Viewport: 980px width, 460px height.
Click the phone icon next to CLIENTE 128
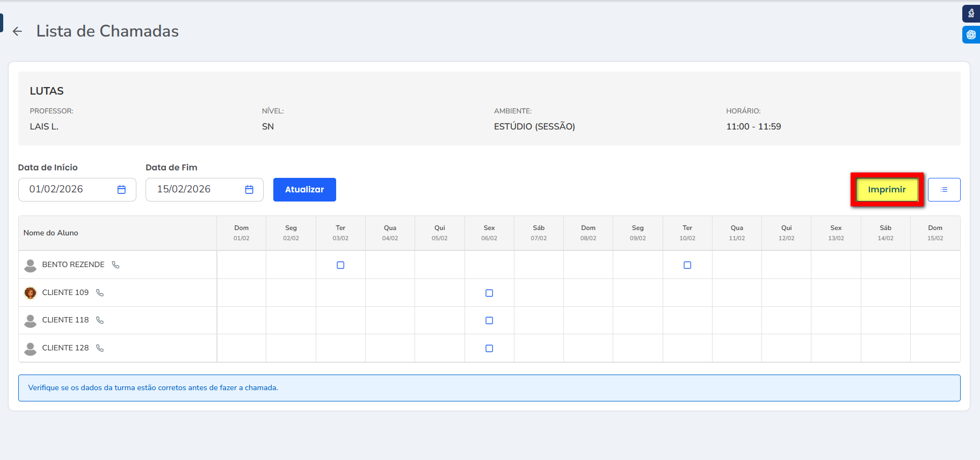[x=100, y=348]
